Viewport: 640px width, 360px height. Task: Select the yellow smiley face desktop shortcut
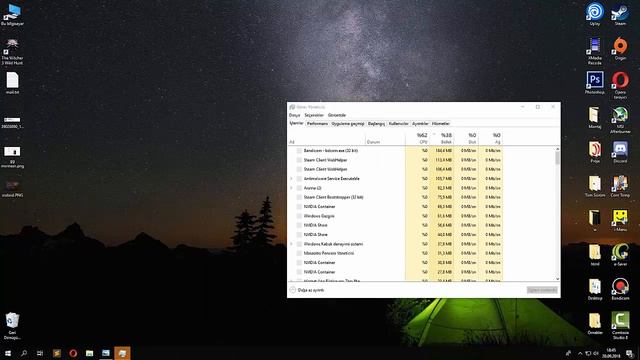pos(620,220)
